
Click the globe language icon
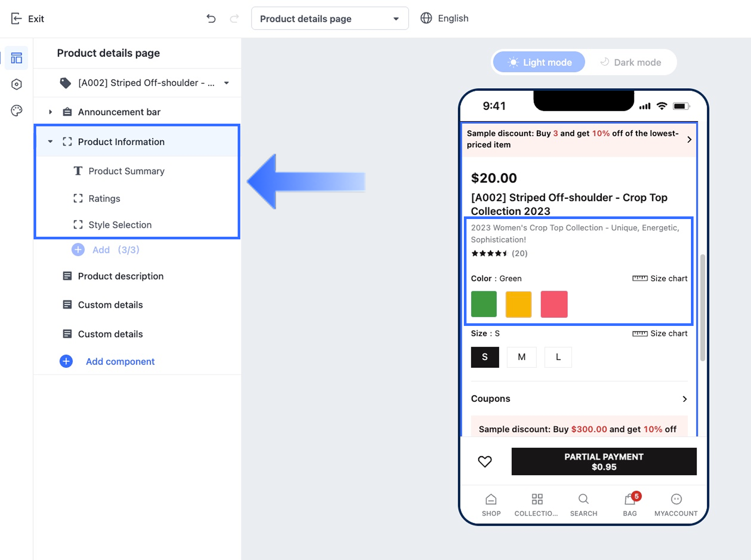click(426, 18)
